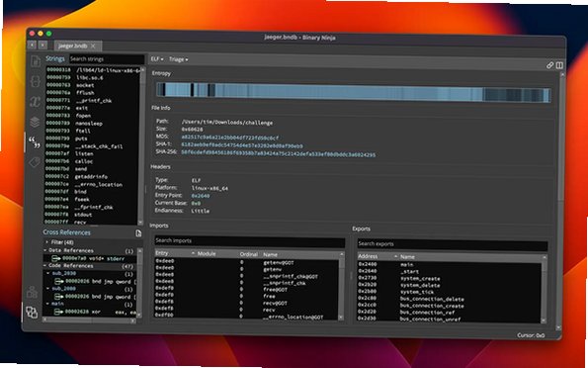This screenshot has width=588, height=368.
Task: Sort exports by Name column
Action: tap(469, 257)
